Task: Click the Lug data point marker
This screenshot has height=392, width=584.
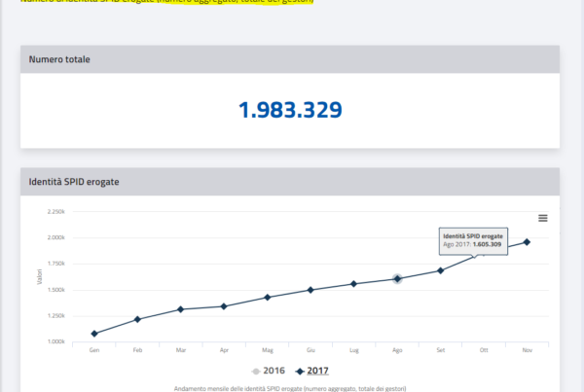Action: point(353,284)
